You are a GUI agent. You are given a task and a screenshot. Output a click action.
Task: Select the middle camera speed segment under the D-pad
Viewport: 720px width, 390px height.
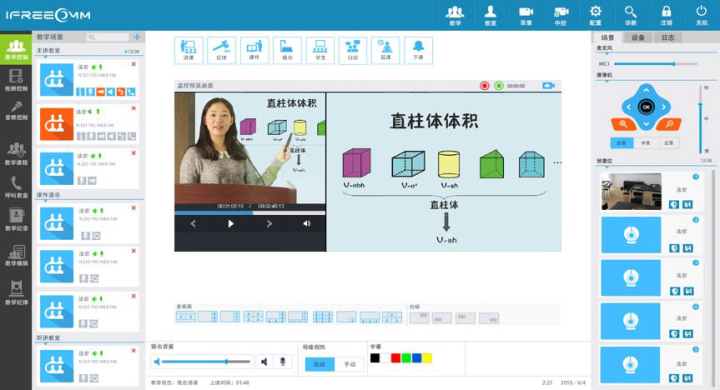coord(645,143)
